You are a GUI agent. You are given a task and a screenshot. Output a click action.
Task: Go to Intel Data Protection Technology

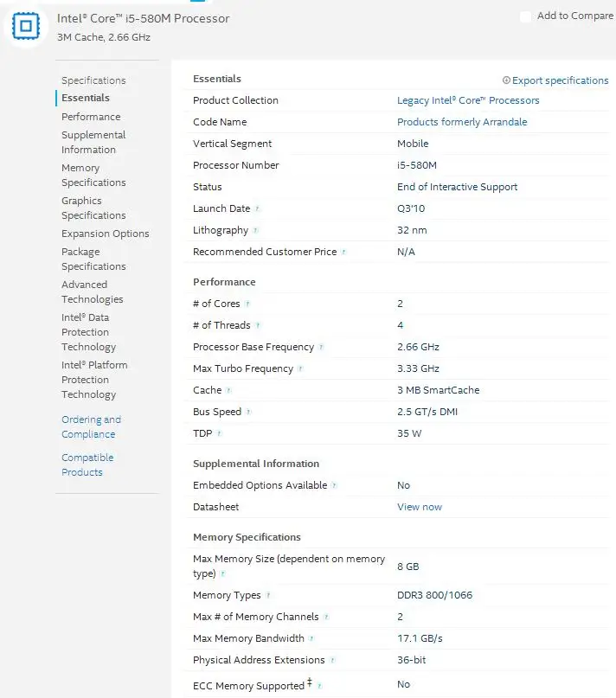click(x=88, y=332)
